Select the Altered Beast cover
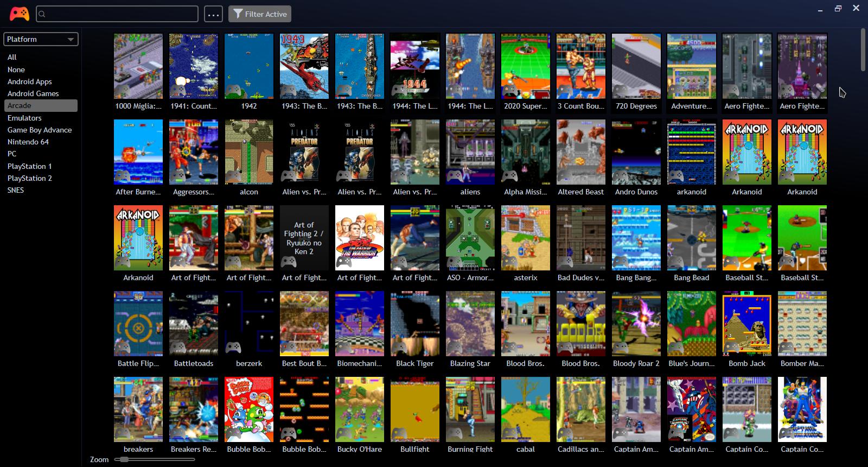868x467 pixels. point(581,152)
